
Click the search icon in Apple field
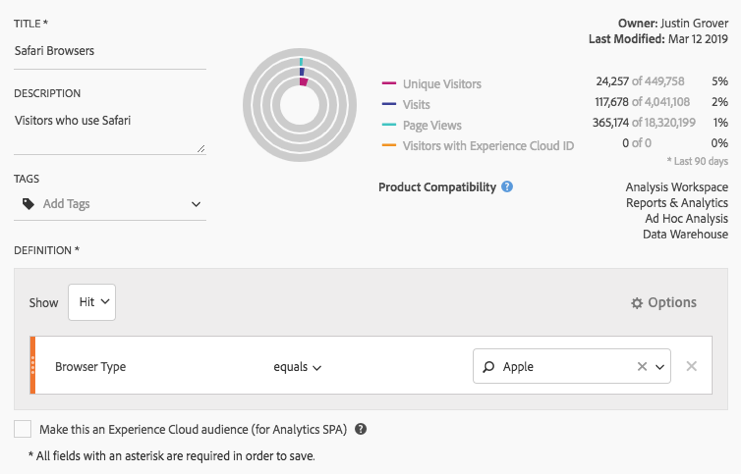[488, 367]
